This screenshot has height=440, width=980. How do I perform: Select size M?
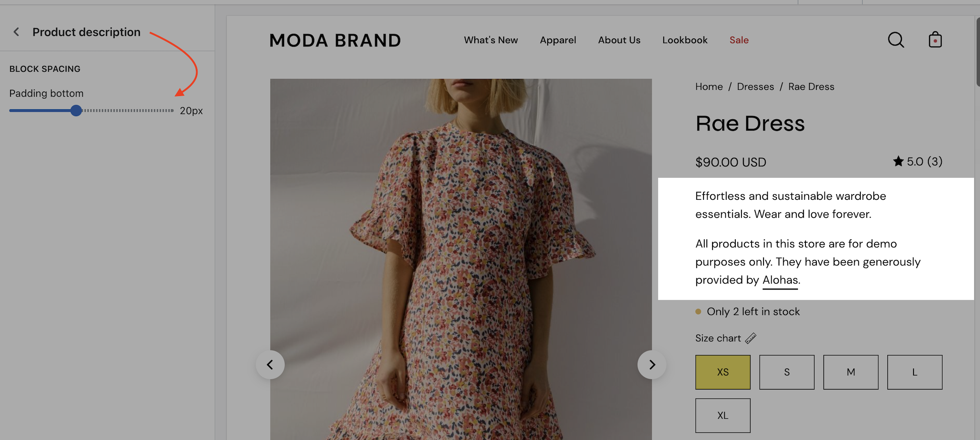(851, 372)
